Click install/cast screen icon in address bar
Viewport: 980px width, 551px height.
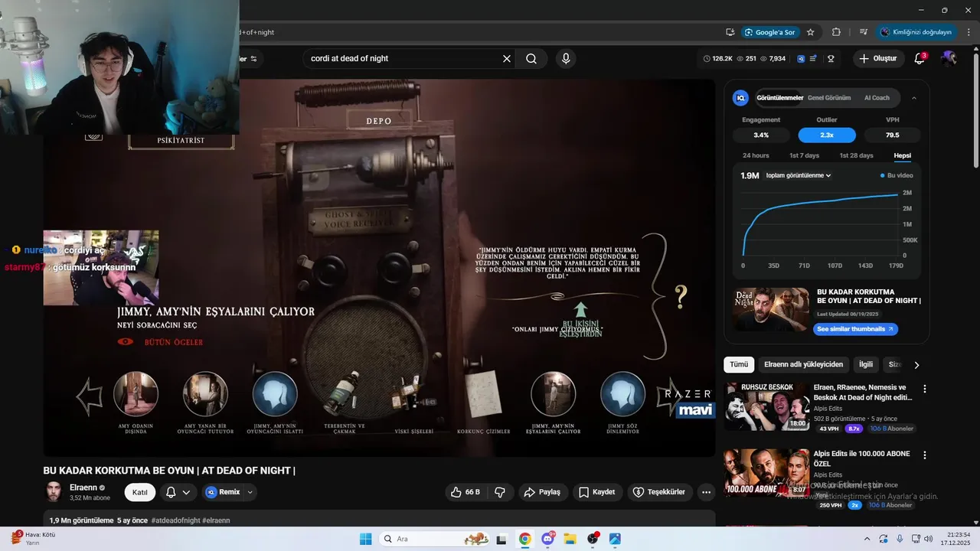(x=730, y=32)
